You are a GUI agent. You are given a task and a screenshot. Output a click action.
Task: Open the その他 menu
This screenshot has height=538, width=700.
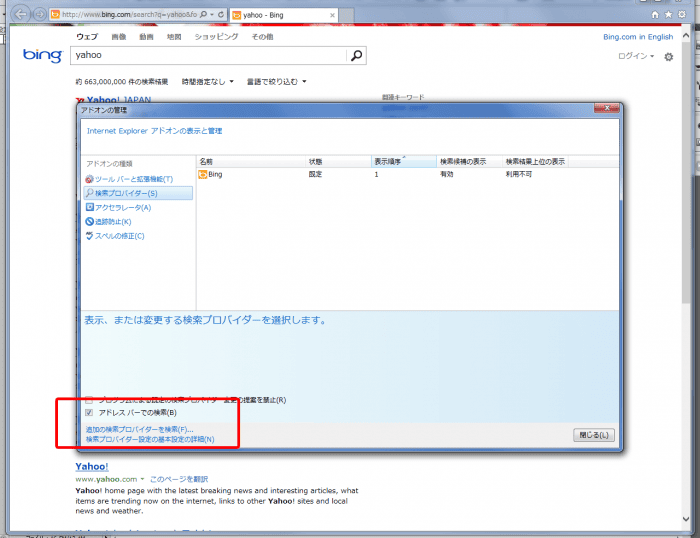tap(262, 37)
